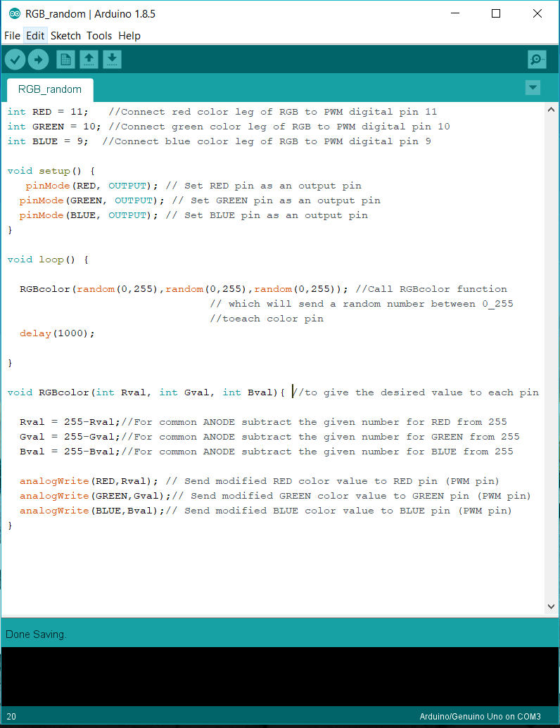Create a new sketch with the page icon
Viewport: 560px width, 728px height.
65,59
